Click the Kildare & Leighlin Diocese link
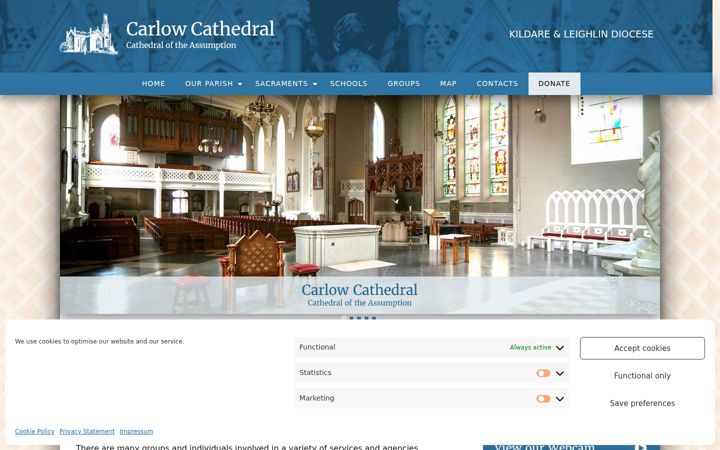The height and width of the screenshot is (450, 720). [581, 34]
